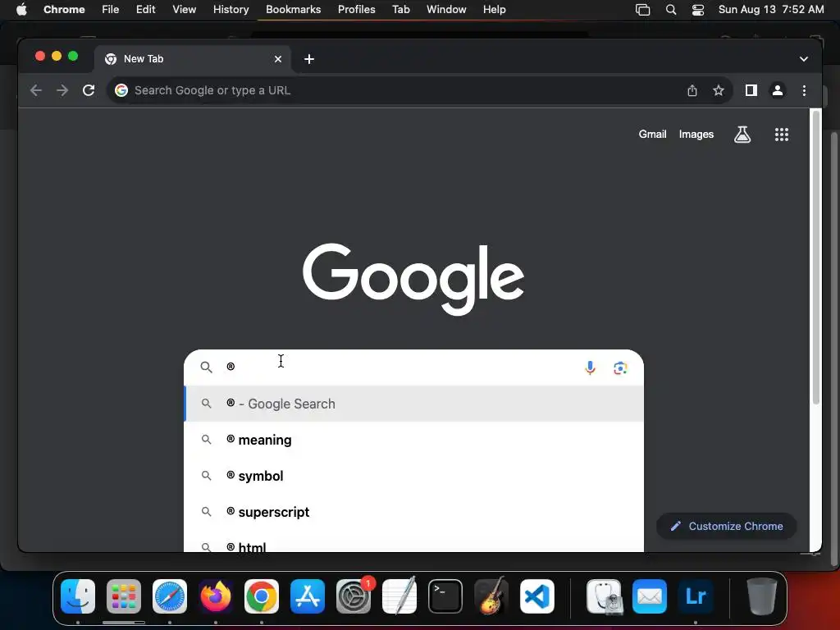Image resolution: width=840 pixels, height=630 pixels.
Task: Open the Google apps grid
Action: [782, 135]
